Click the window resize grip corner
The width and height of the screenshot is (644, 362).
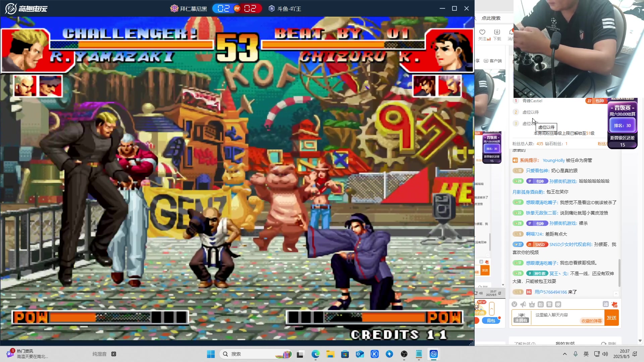pos(472,343)
